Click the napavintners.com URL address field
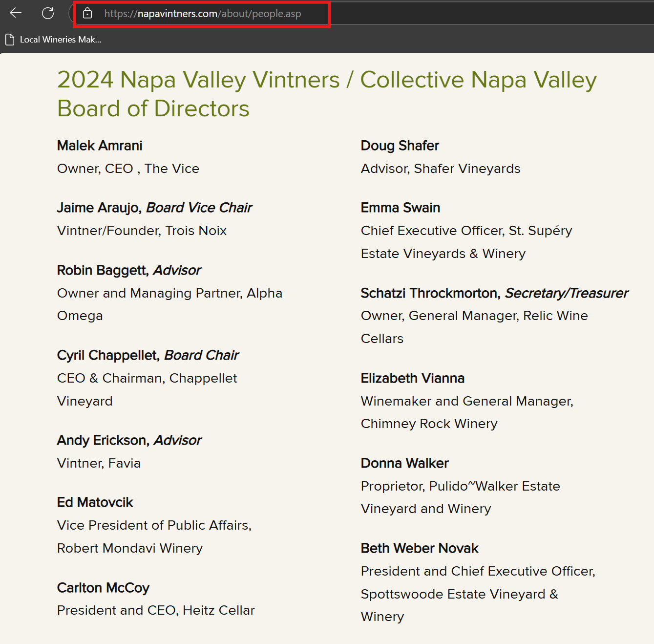Image resolution: width=654 pixels, height=644 pixels. point(202,14)
